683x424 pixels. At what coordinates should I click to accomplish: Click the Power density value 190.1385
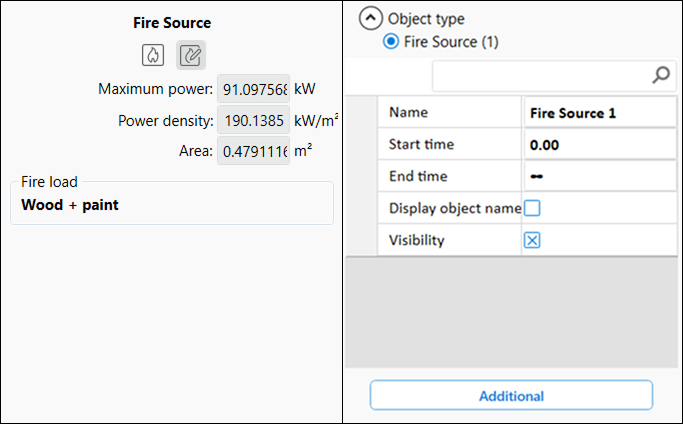(x=254, y=120)
